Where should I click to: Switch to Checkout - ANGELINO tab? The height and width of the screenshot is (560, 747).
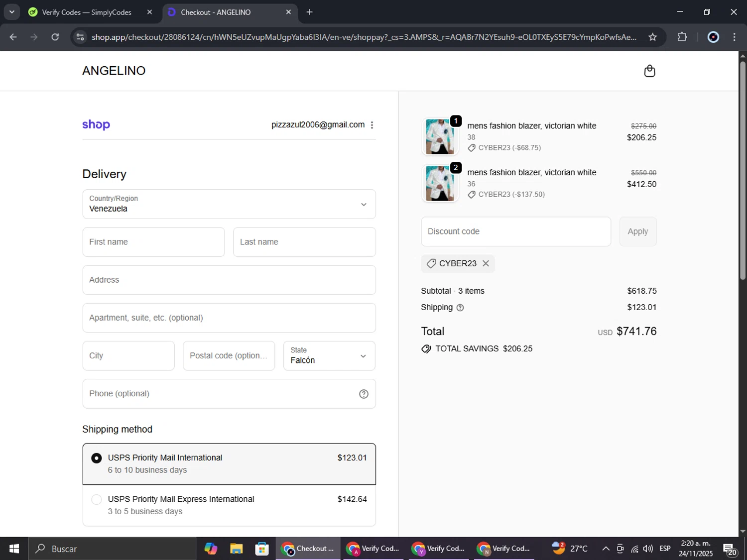point(229,12)
